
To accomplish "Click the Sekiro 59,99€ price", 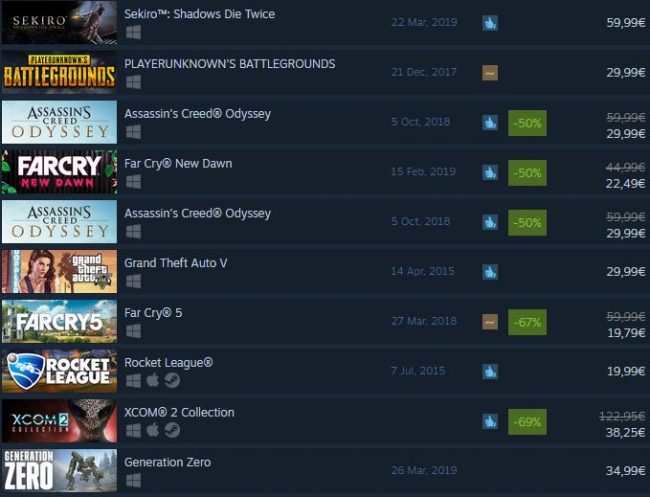I will point(626,22).
